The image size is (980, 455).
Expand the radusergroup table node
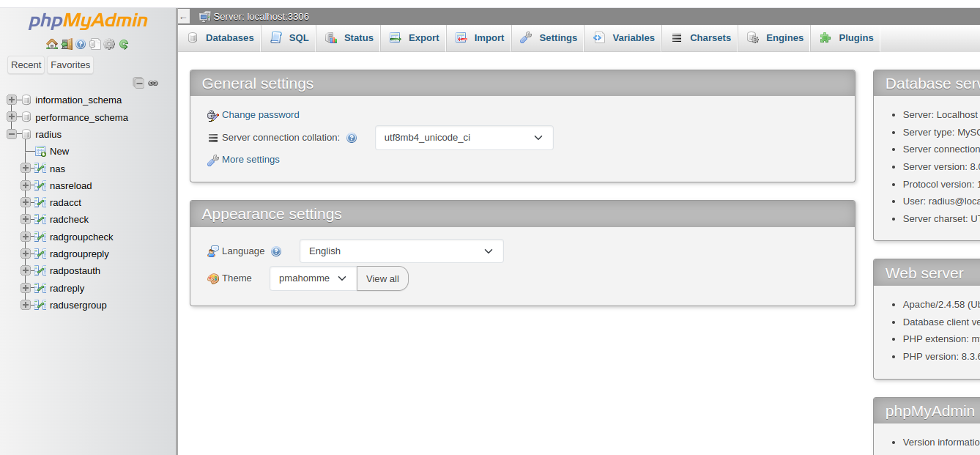pyautogui.click(x=26, y=304)
